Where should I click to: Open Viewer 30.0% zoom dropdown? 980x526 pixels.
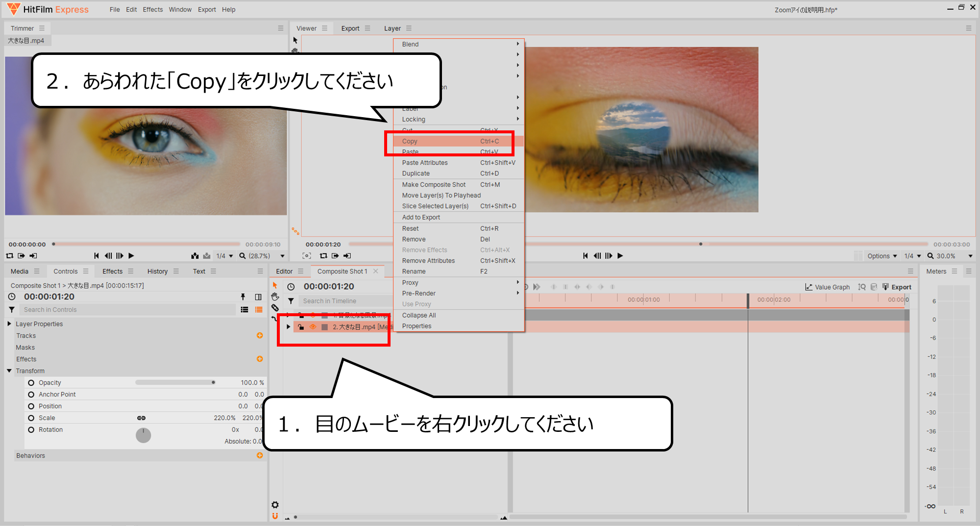(x=950, y=256)
